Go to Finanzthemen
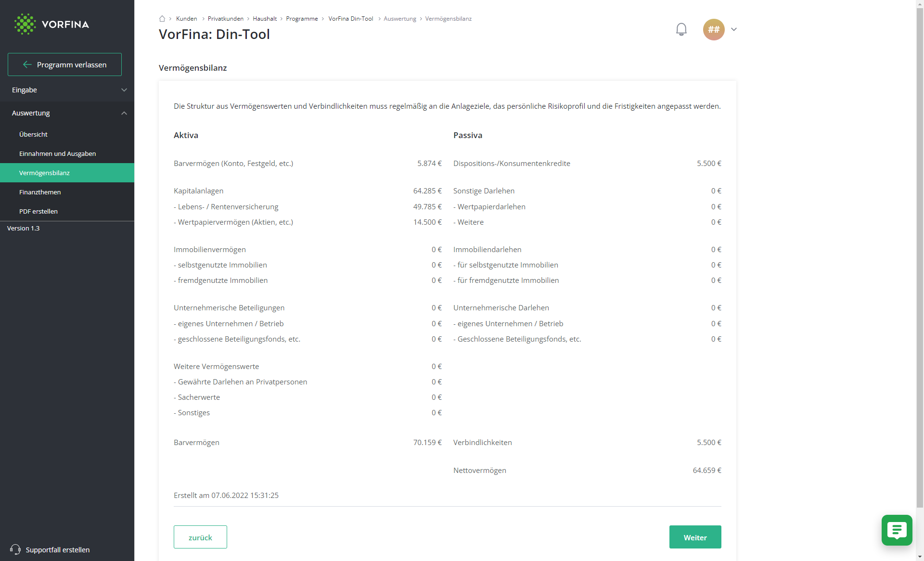The height and width of the screenshot is (561, 924). tap(67, 192)
